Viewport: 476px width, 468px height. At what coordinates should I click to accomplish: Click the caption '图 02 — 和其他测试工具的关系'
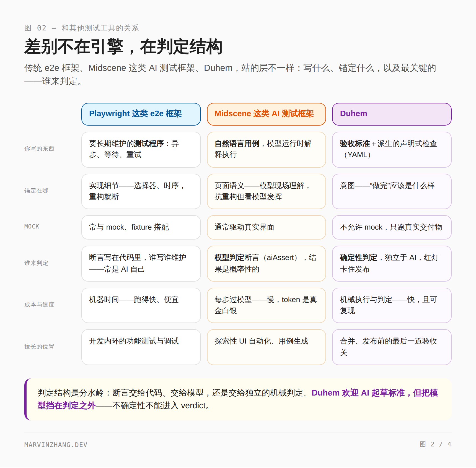(x=82, y=28)
